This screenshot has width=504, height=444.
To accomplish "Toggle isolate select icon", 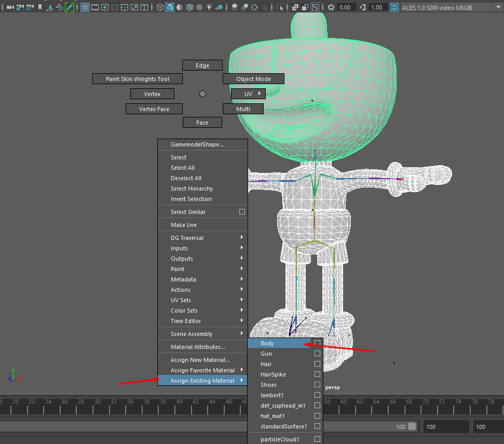I will (x=280, y=7).
